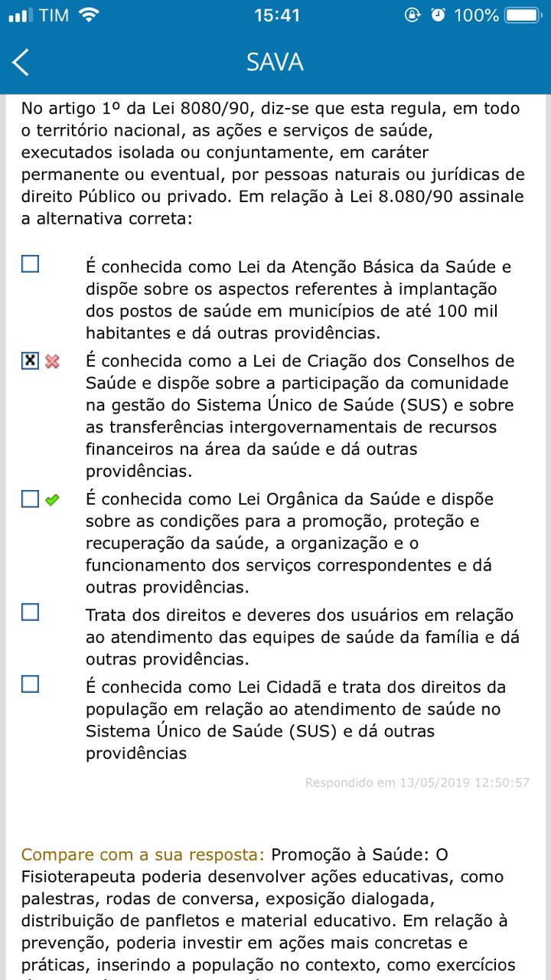The height and width of the screenshot is (980, 551).
Task: Check the direitos e deveres dos usuários box
Action: click(30, 612)
